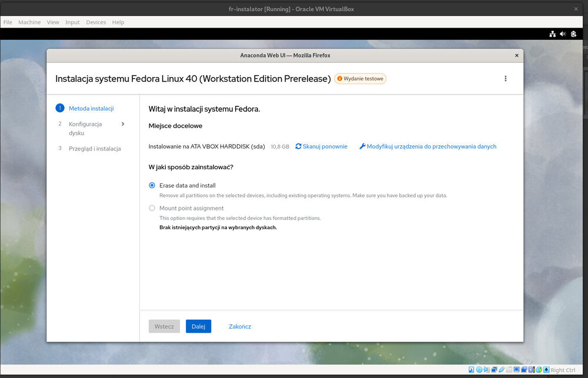Viewport: 588px width, 378px height.
Task: Click the 'Zakończ' link to quit installer
Action: click(x=240, y=326)
